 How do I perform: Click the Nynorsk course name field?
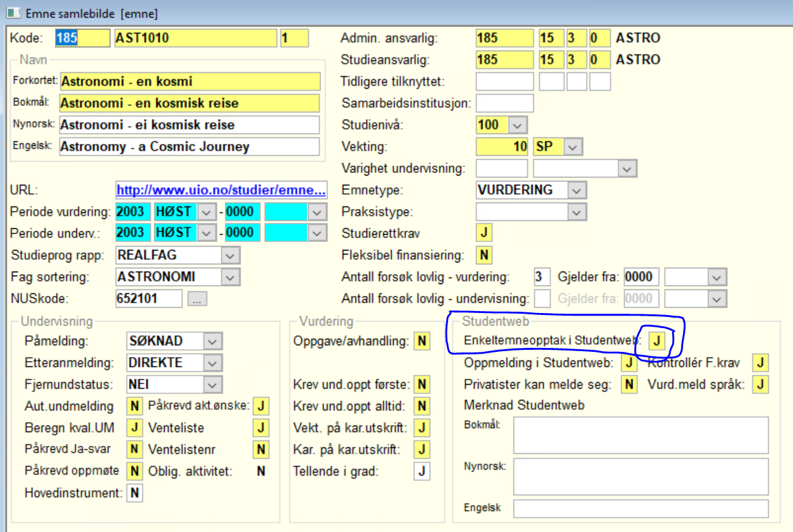[190, 125]
